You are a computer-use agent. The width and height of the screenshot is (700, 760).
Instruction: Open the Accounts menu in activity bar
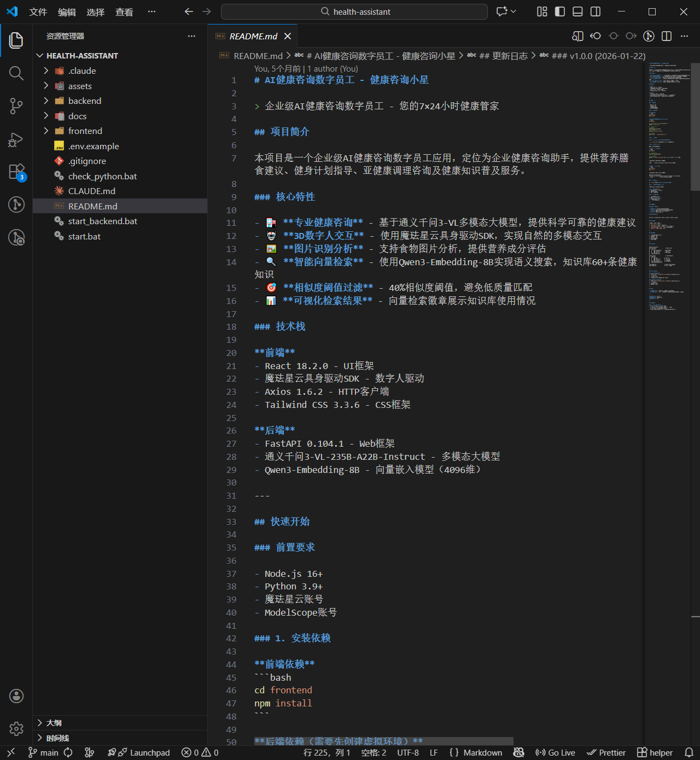point(16,696)
